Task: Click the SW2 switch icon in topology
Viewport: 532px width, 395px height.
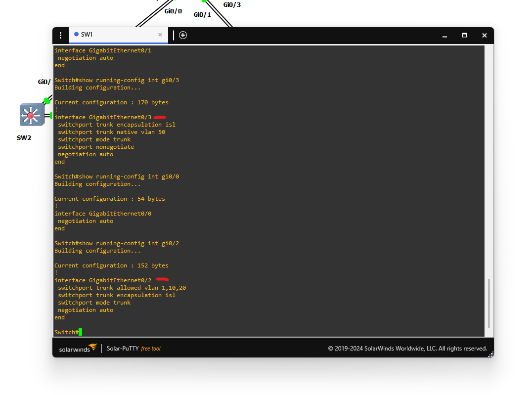Action: tap(32, 115)
